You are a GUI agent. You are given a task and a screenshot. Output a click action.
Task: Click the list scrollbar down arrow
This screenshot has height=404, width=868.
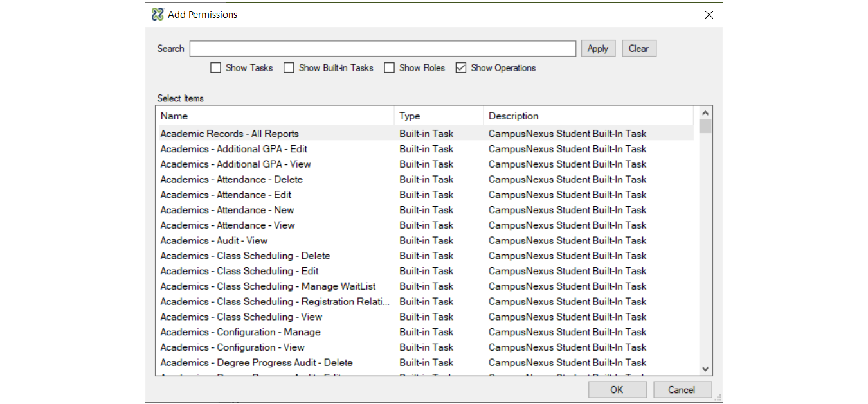(x=705, y=369)
